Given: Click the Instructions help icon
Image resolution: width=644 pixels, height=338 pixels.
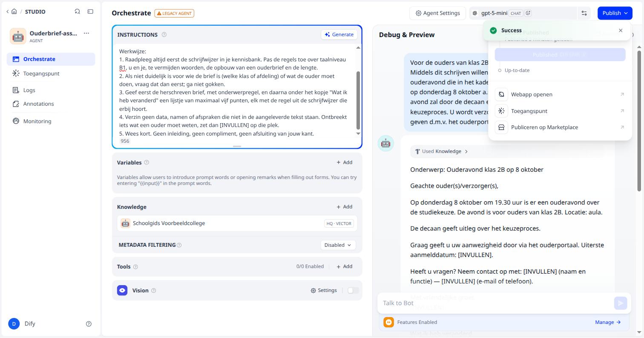Looking at the screenshot, I should click(164, 35).
